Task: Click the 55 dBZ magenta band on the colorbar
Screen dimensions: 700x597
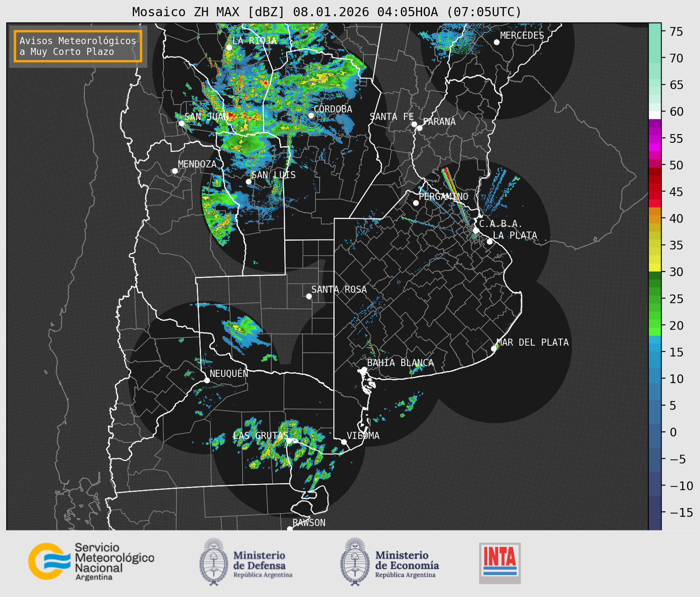Action: pyautogui.click(x=655, y=139)
